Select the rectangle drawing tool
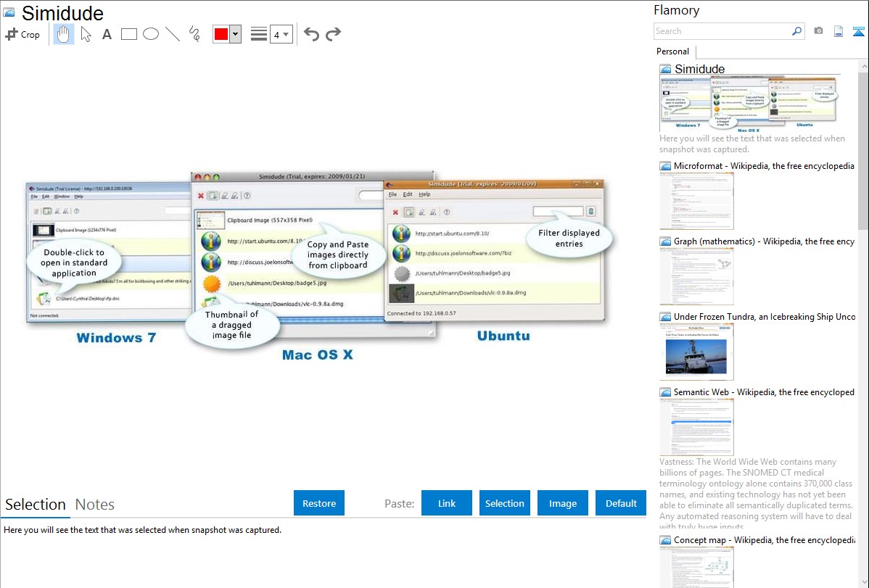The width and height of the screenshot is (869, 588). [128, 34]
